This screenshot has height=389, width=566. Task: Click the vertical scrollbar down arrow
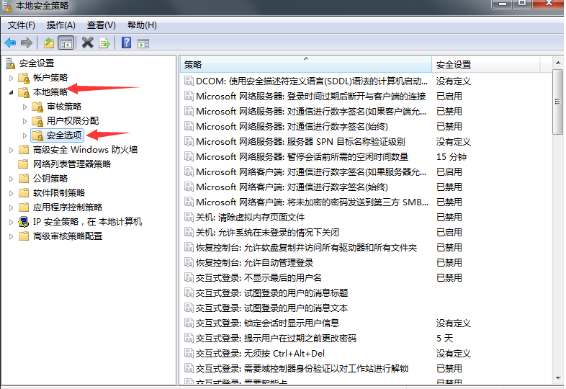tap(558, 378)
